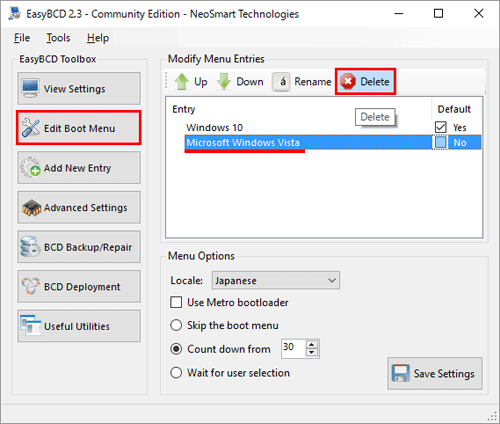Click the Entry column header
Screen dimensions: 500x424
click(x=184, y=109)
